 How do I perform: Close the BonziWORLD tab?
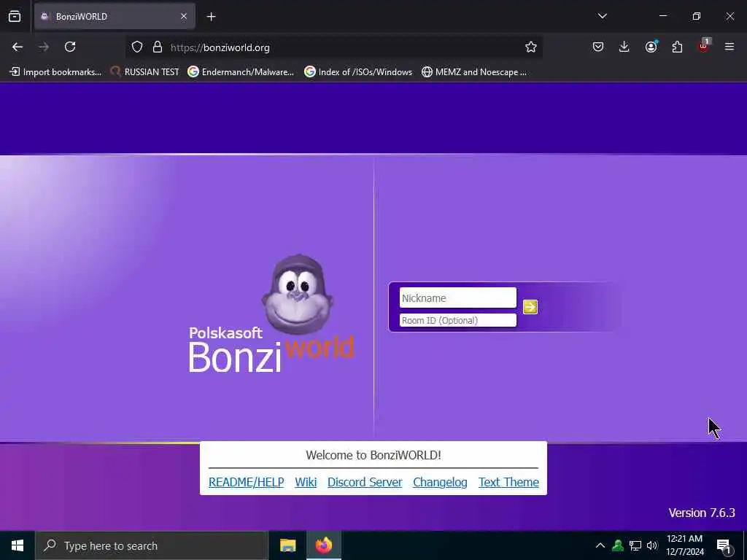(184, 16)
